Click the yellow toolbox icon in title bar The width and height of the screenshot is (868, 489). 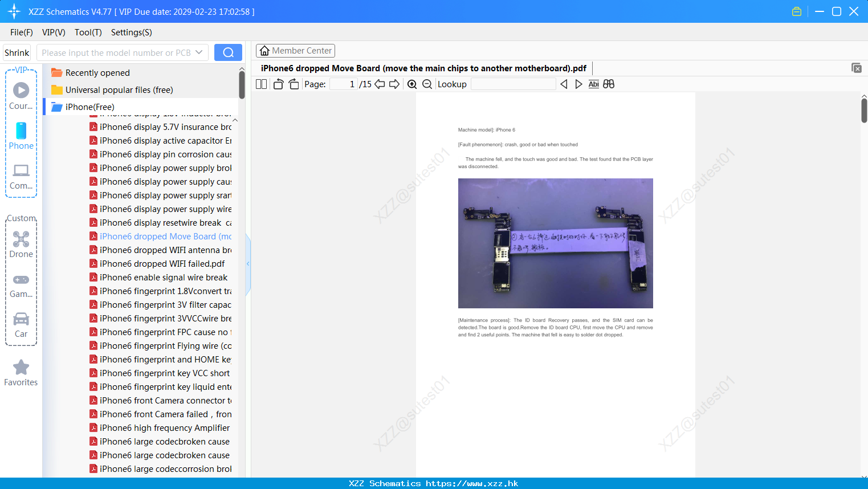(797, 11)
